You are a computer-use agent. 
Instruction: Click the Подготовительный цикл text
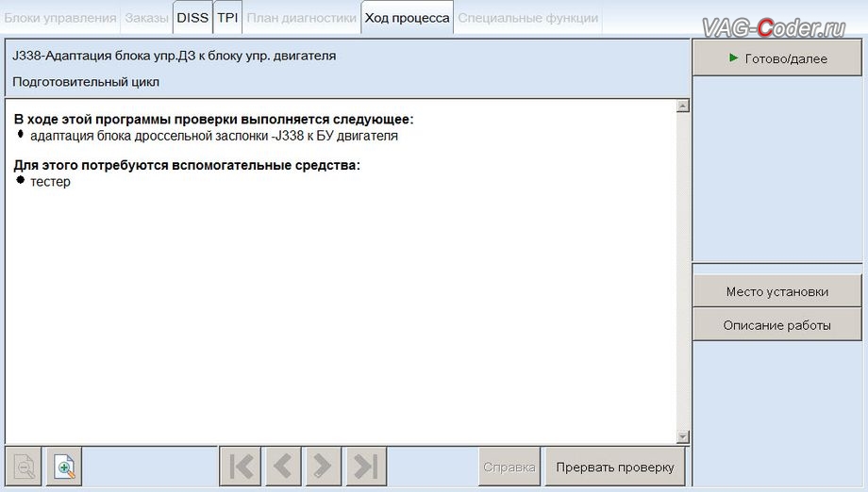[86, 82]
